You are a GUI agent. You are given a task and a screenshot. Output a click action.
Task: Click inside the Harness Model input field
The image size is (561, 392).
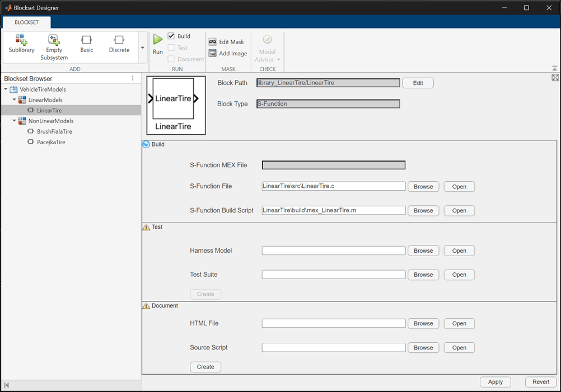click(333, 251)
